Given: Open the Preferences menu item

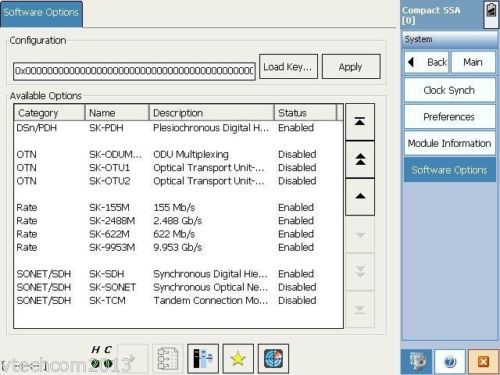Looking at the screenshot, I should [450, 117].
